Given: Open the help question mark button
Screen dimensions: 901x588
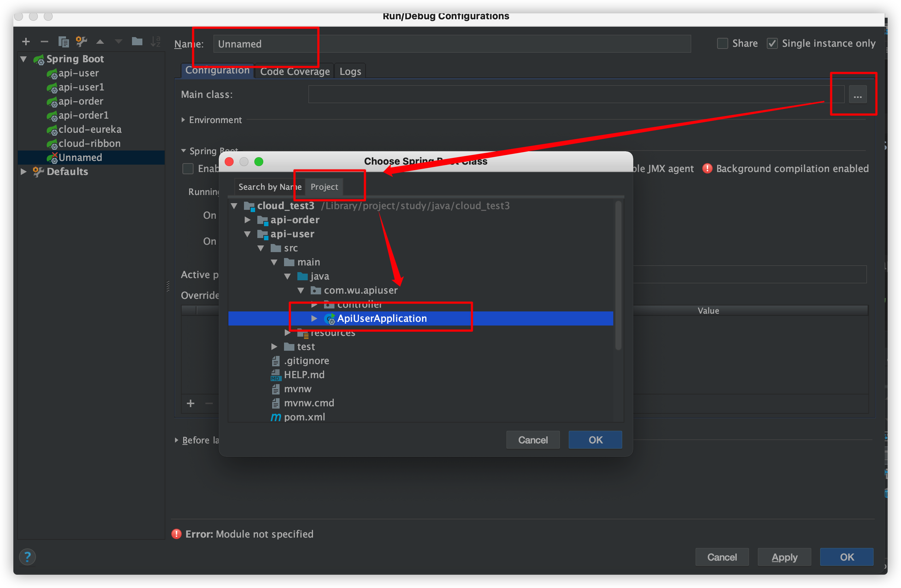Looking at the screenshot, I should coord(27,557).
